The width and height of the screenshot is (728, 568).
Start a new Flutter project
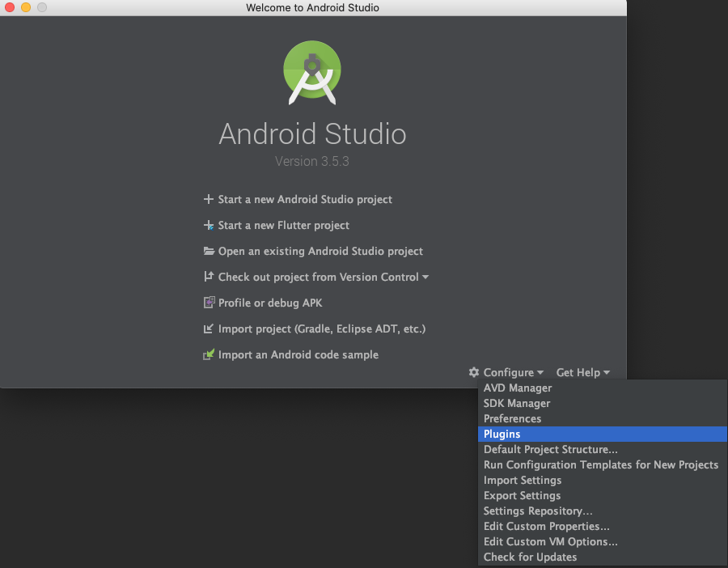284,225
